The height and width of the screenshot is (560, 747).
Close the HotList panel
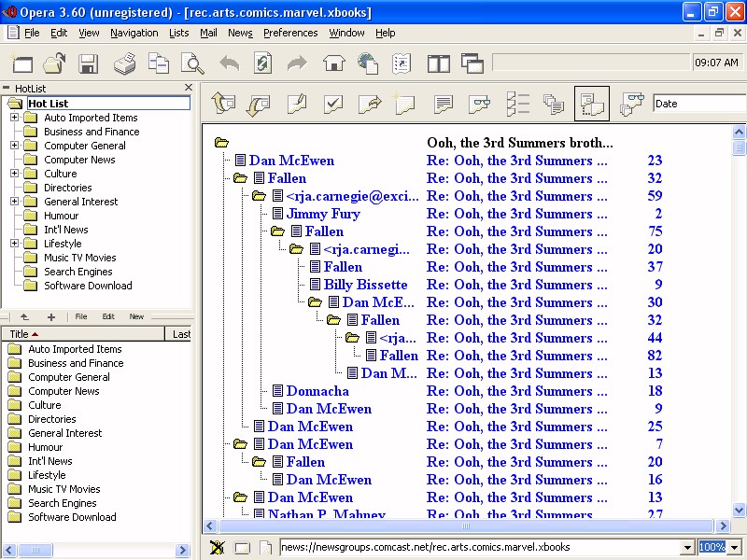point(189,88)
